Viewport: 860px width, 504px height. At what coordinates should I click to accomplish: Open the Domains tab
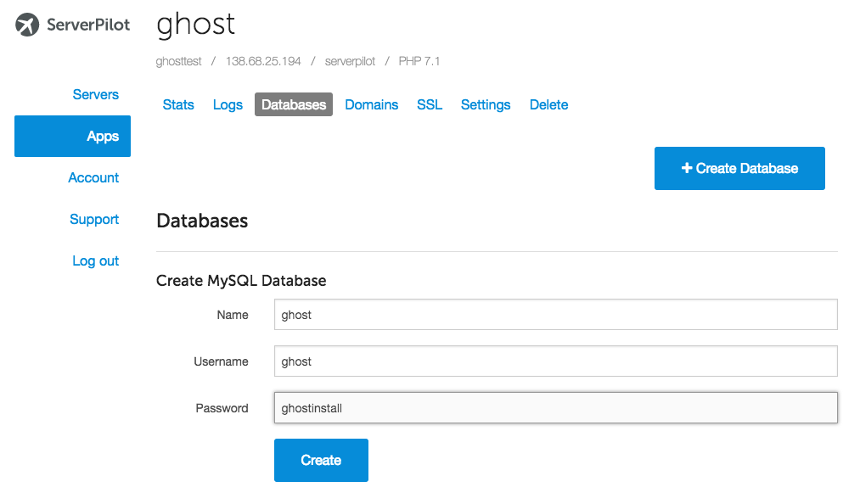[x=371, y=104]
